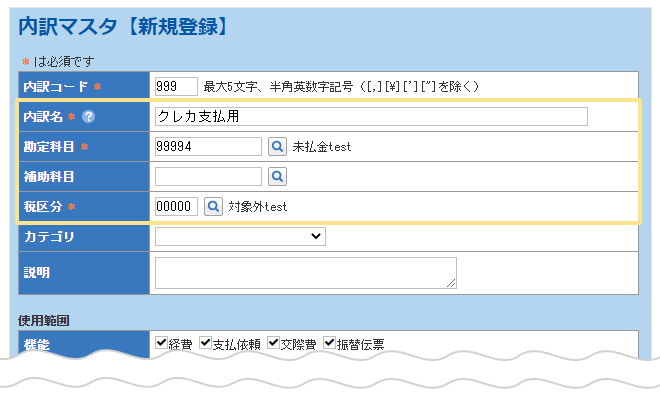Click the 税区分 code field 00000
The width and height of the screenshot is (660, 399).
tap(176, 206)
